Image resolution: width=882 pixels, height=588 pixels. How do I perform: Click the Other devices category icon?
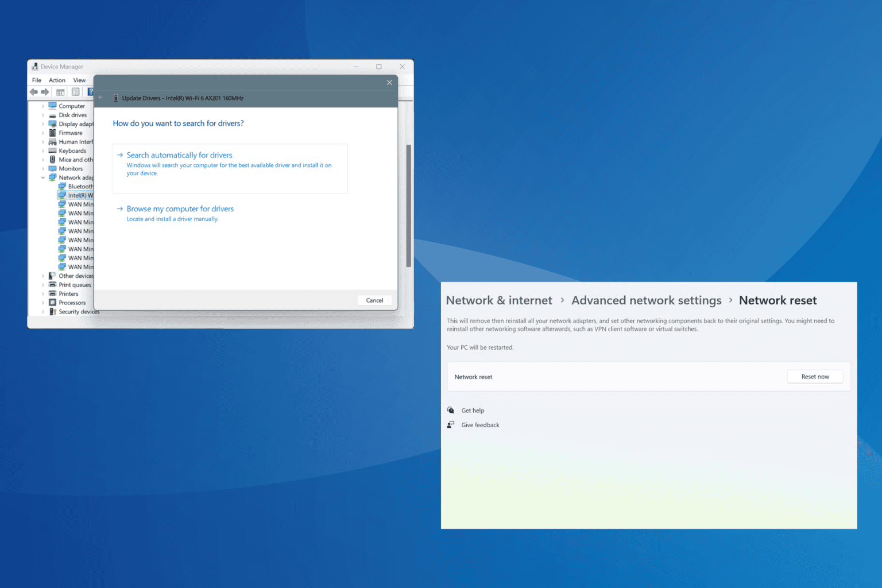(x=52, y=276)
